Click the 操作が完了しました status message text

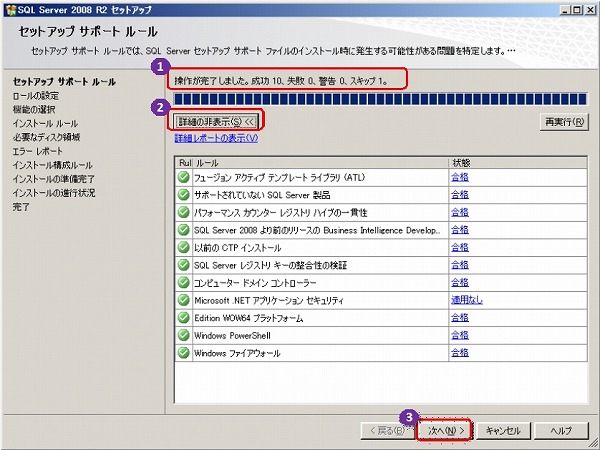click(x=281, y=81)
